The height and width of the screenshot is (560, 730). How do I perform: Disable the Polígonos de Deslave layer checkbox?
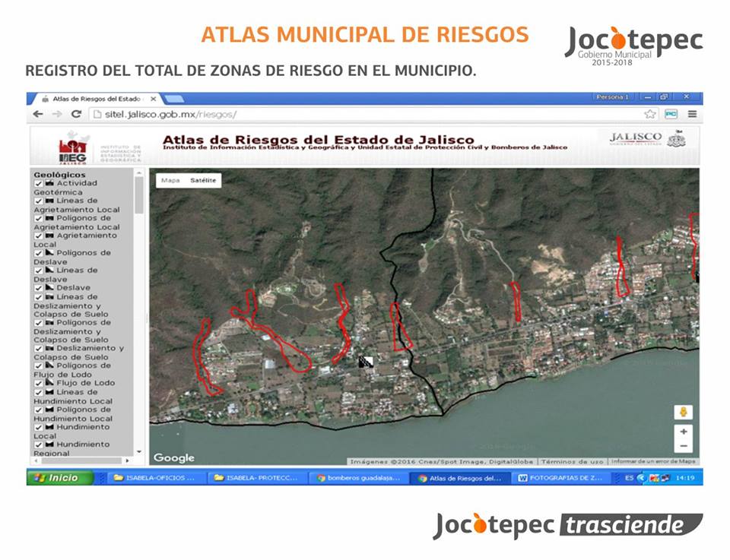[37, 252]
